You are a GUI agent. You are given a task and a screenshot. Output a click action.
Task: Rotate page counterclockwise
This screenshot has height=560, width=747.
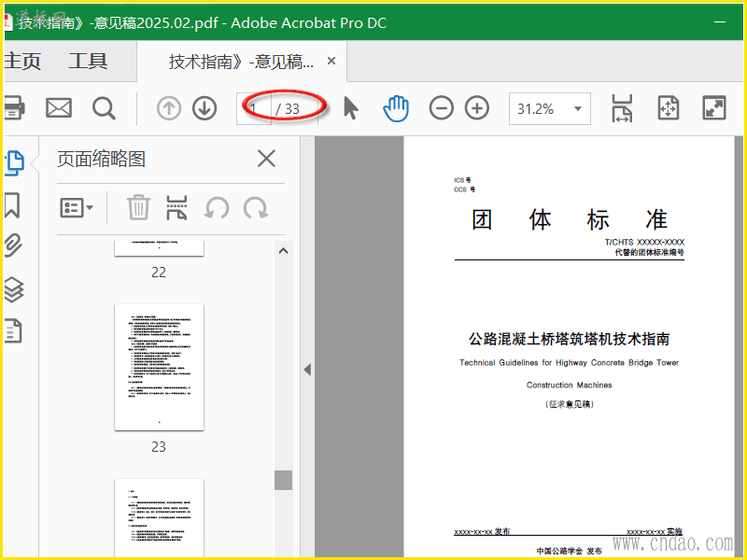click(x=217, y=208)
